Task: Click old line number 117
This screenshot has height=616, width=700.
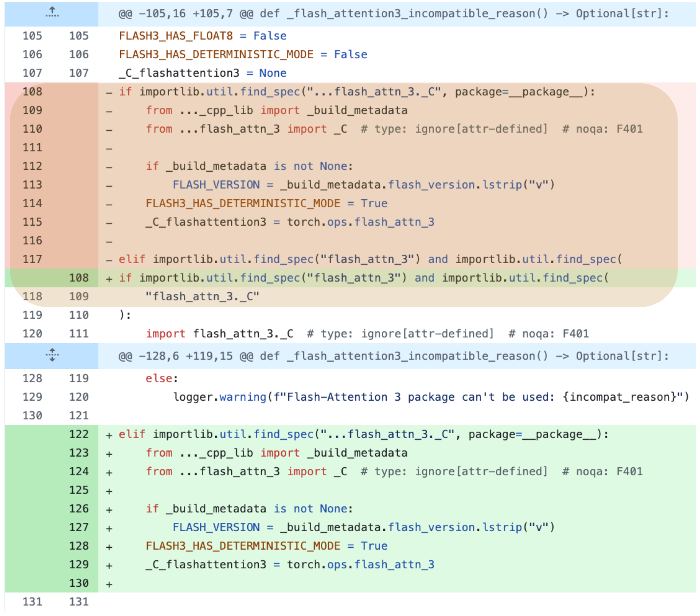Action: 32,259
